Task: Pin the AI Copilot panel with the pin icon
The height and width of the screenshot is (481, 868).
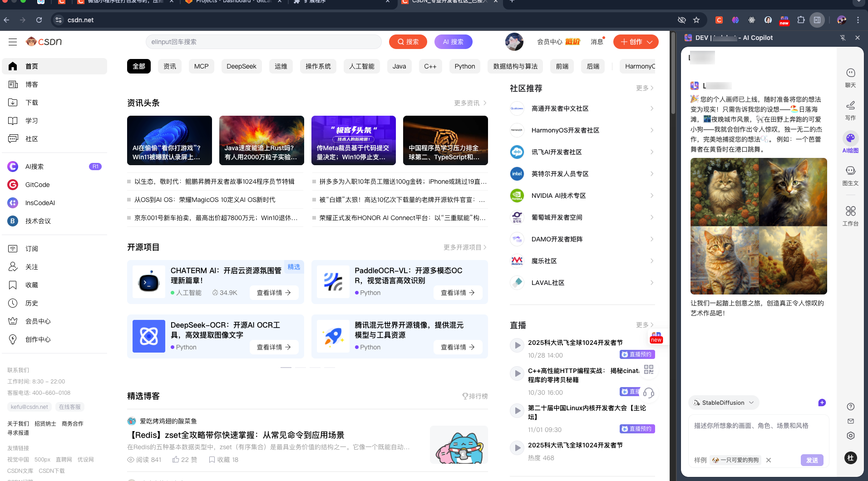Action: click(843, 38)
